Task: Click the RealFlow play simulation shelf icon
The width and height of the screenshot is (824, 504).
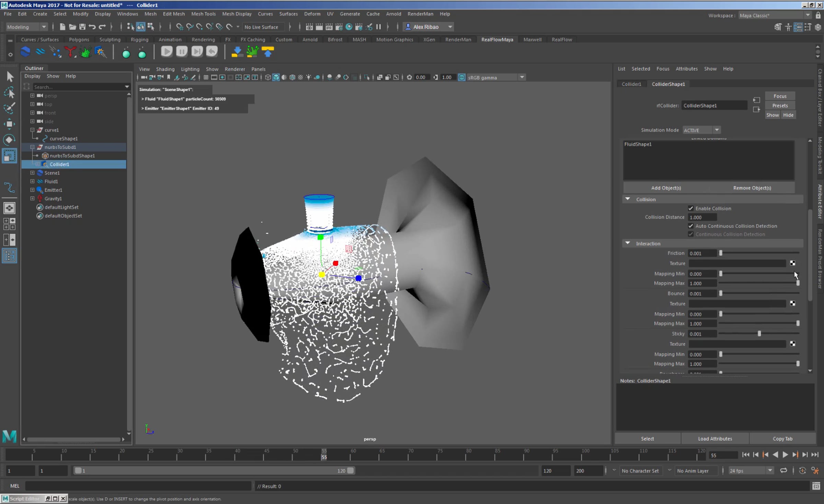Action: coord(167,52)
